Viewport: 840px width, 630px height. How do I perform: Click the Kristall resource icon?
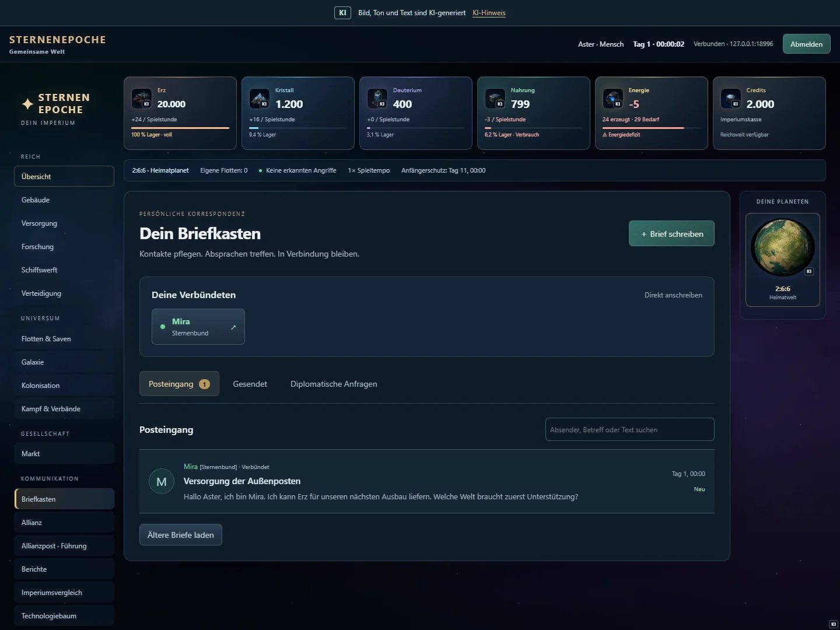click(260, 99)
